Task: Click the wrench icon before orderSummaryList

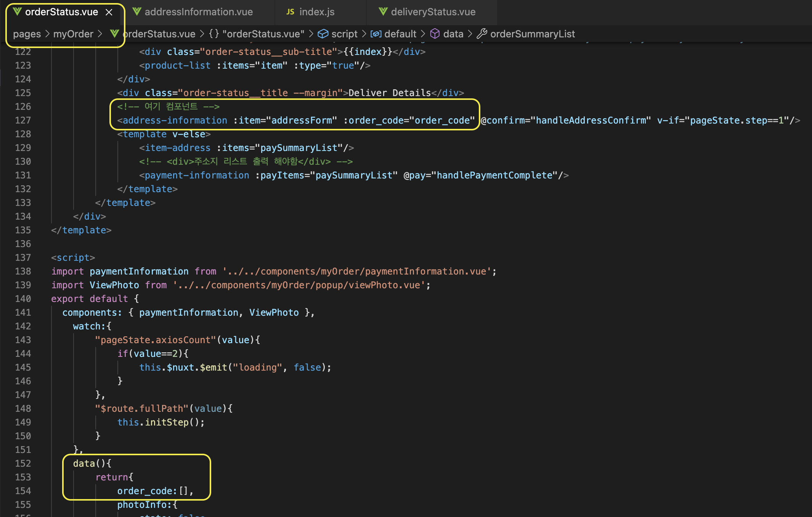Action: (x=482, y=34)
